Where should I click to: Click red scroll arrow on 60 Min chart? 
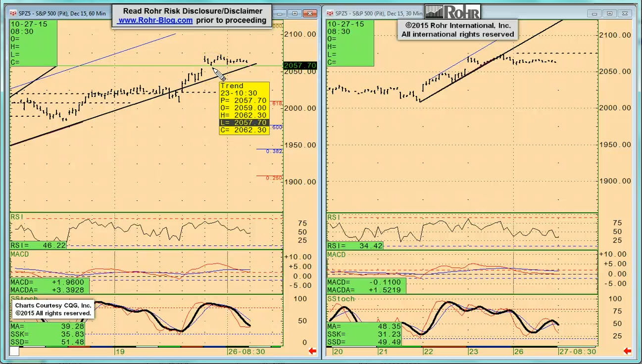point(312,351)
